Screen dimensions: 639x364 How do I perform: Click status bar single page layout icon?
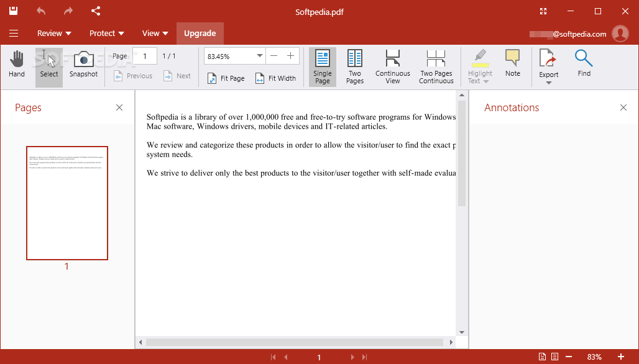coord(542,357)
